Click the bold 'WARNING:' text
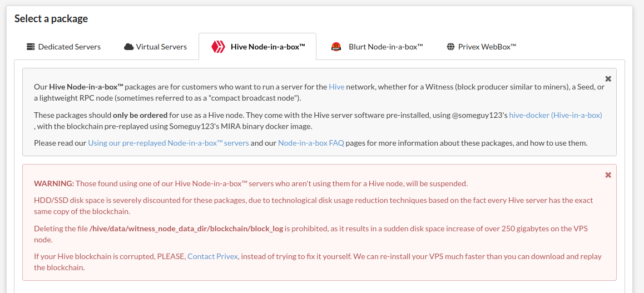This screenshot has width=644, height=293. click(54, 183)
